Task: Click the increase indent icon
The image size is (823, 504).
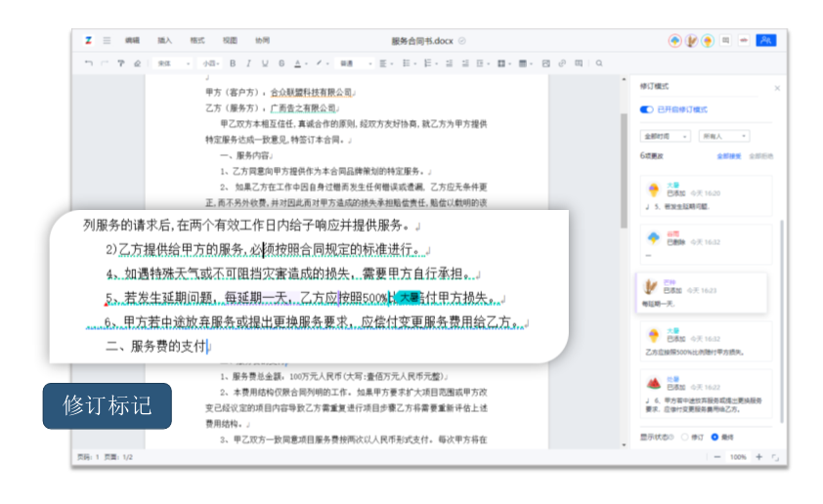Action: (465, 63)
